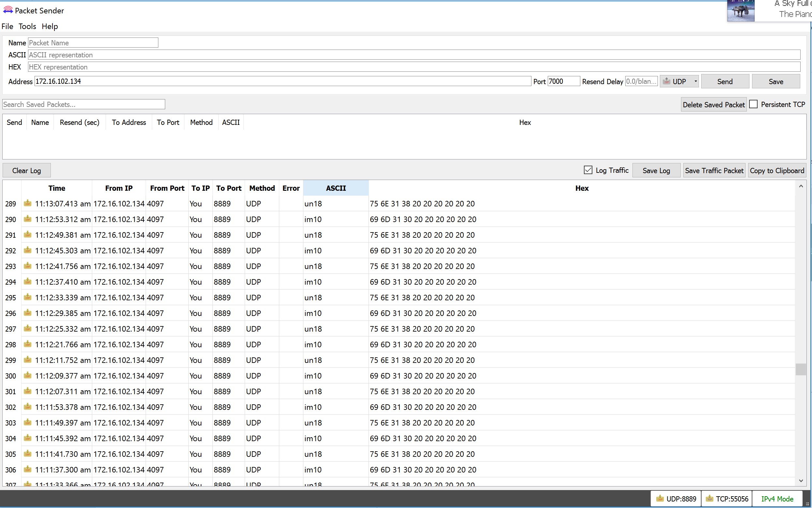Uncheck the Log Traffic checkbox
Screen dimensions: 812x508
pos(588,170)
